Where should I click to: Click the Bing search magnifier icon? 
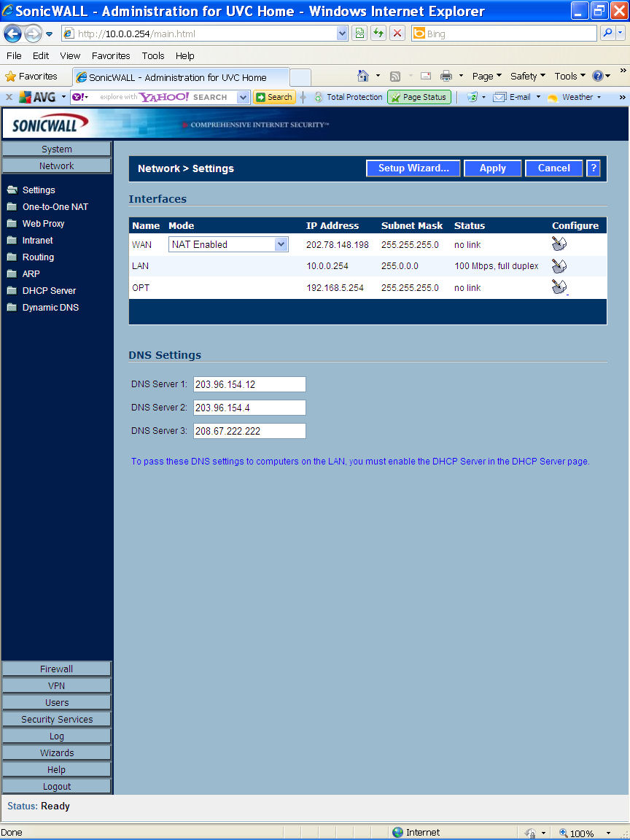click(607, 34)
